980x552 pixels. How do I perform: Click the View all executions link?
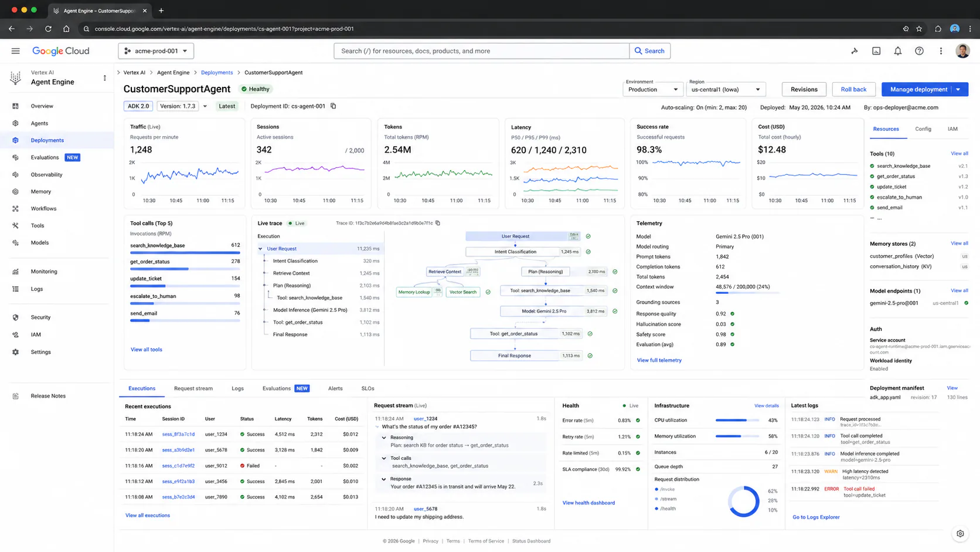click(148, 516)
